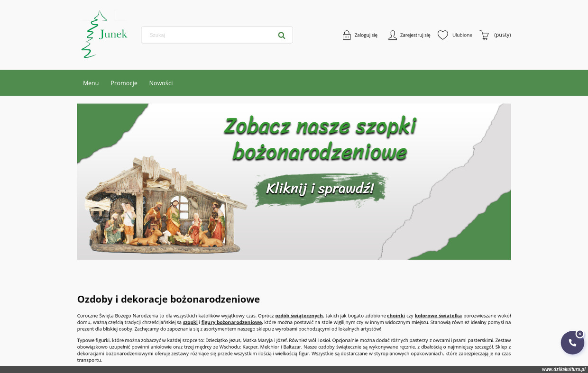Click the Zarejestruj się link
588x373 pixels.
(x=415, y=35)
